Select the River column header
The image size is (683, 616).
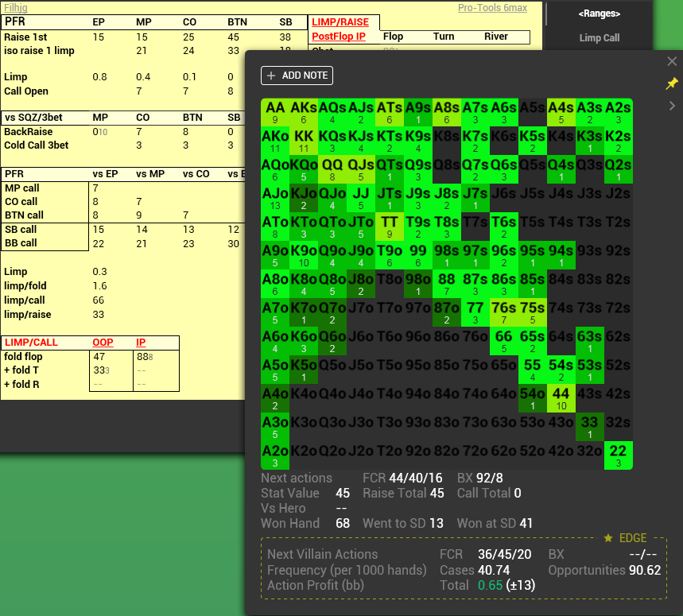[496, 37]
